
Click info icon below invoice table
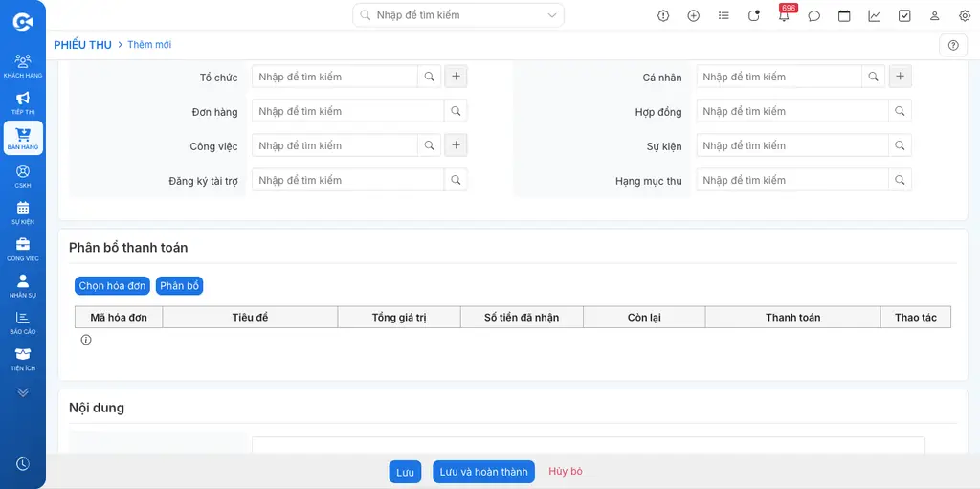pos(86,340)
